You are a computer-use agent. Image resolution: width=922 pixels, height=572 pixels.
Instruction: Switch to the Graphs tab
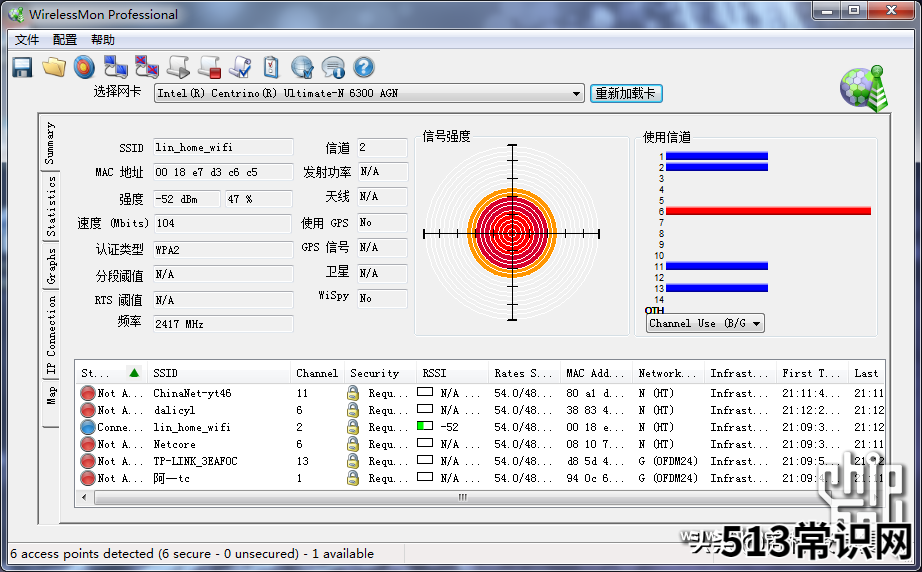pos(51,266)
